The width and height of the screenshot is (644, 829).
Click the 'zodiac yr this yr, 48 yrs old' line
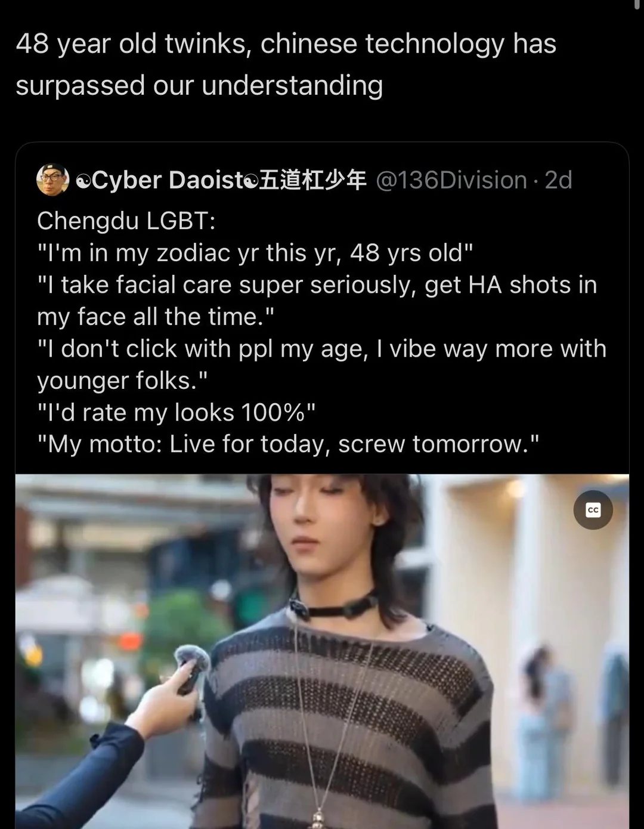(255, 253)
